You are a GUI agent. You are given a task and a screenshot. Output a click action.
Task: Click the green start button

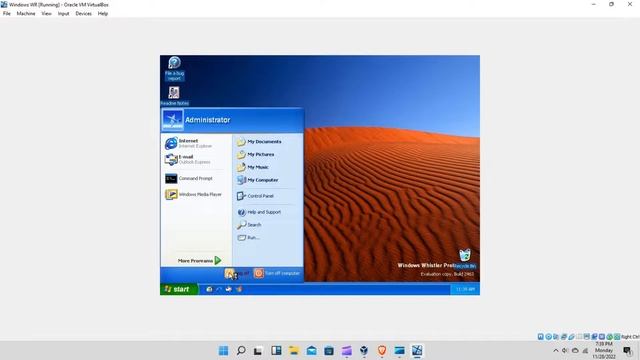click(179, 289)
